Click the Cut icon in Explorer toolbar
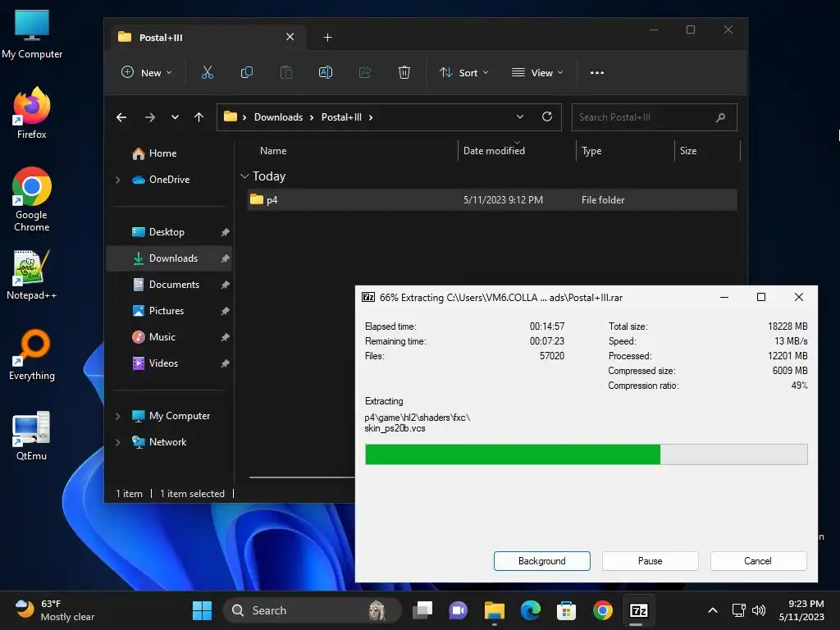This screenshot has height=630, width=840. point(208,72)
